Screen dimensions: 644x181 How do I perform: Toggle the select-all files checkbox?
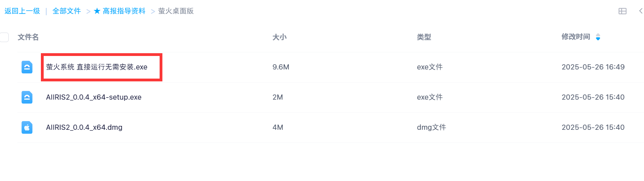point(4,37)
